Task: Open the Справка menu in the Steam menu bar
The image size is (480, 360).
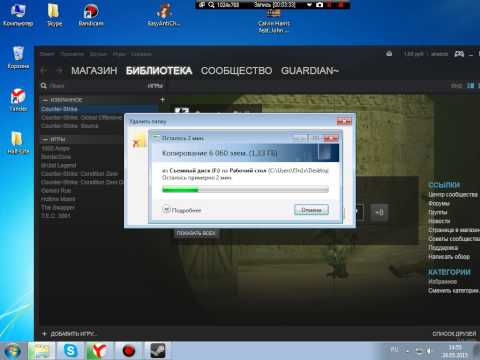Action: tap(141, 54)
